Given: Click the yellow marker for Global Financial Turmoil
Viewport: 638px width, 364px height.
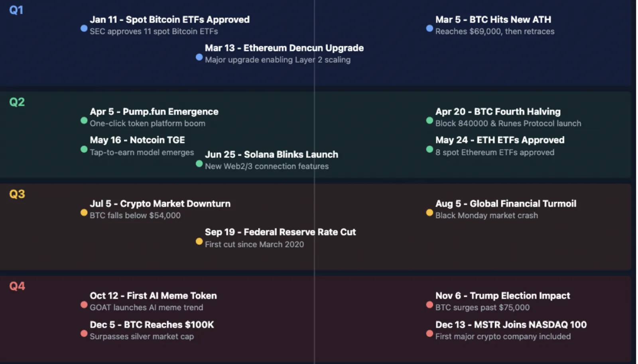Looking at the screenshot, I should [x=429, y=212].
